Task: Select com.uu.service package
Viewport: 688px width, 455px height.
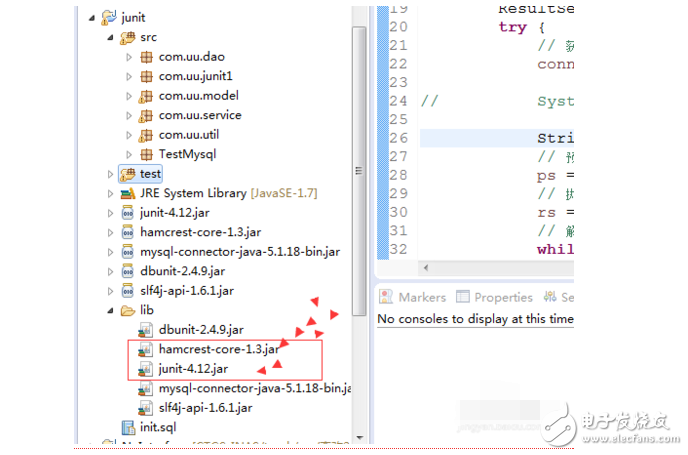Action: pyautogui.click(x=199, y=115)
